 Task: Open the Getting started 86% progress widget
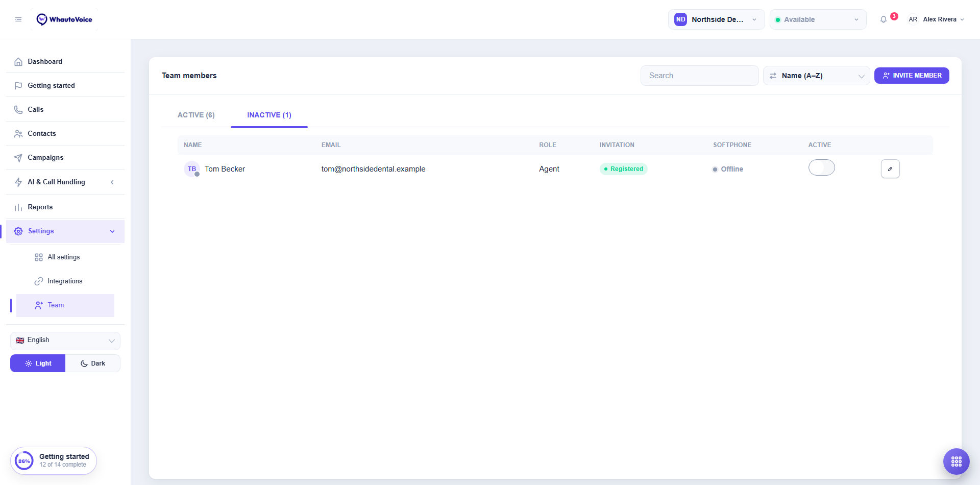(x=54, y=460)
